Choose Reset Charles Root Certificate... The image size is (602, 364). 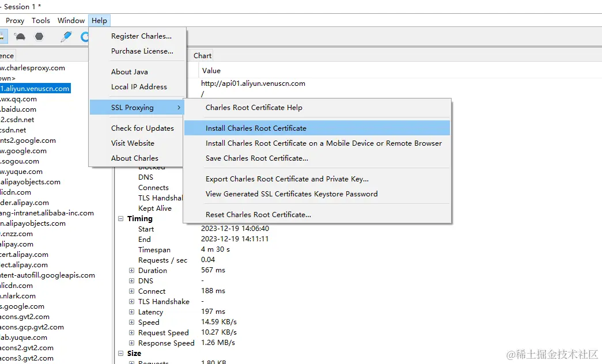(x=317, y=215)
